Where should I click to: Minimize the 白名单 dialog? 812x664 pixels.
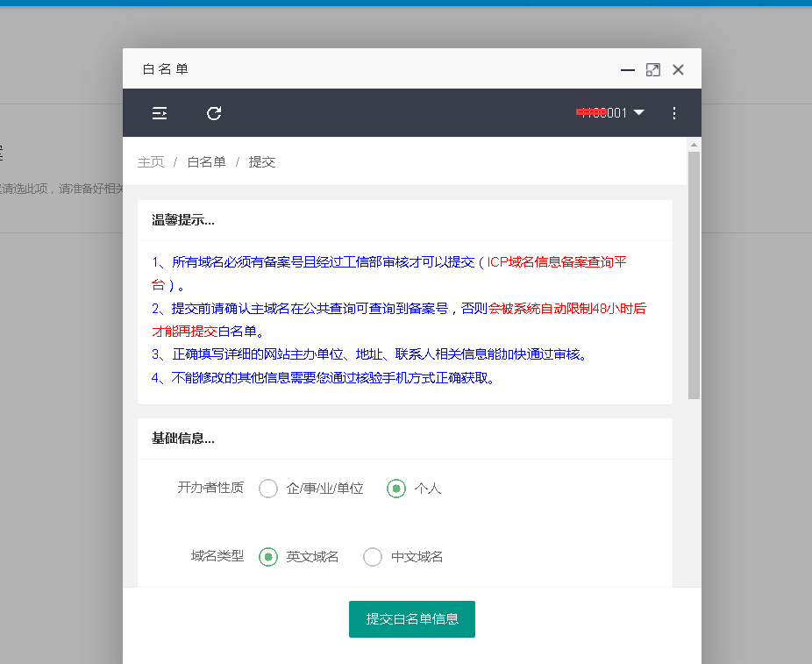click(x=628, y=70)
